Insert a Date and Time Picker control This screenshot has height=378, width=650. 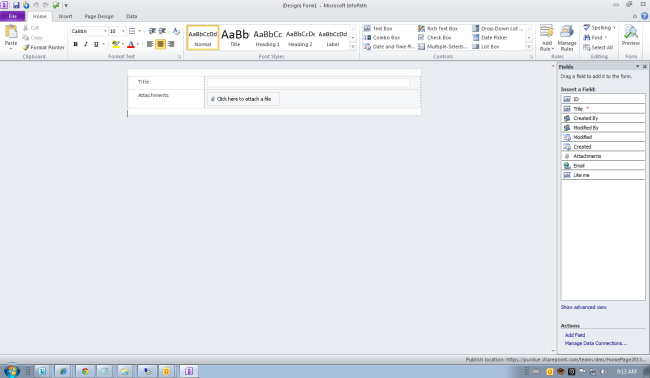pyautogui.click(x=389, y=47)
